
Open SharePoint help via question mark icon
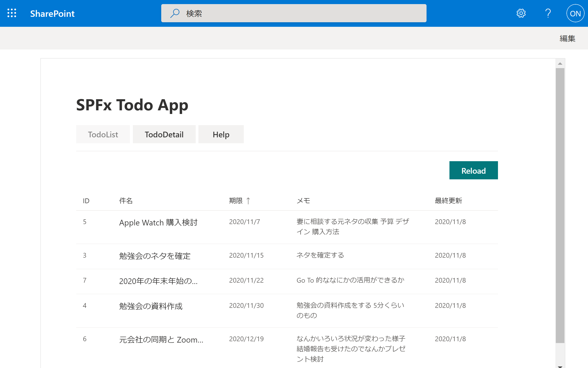548,13
